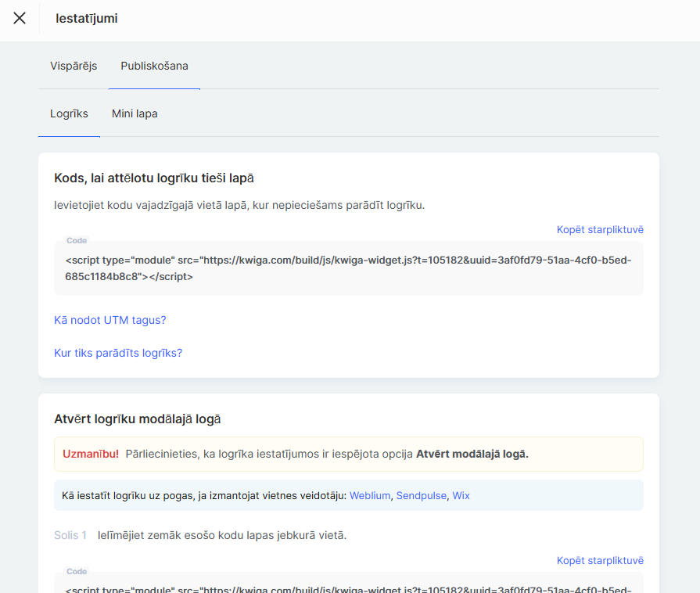
Task: Open the Weblium setup guide link
Action: (370, 495)
